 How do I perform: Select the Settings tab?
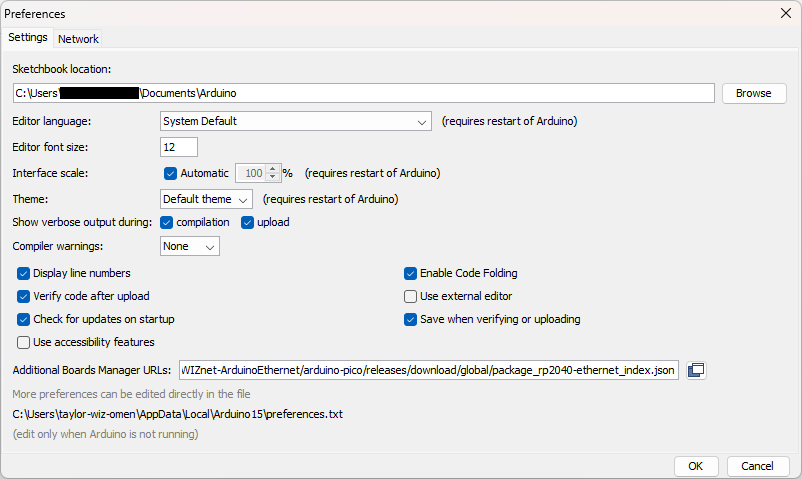coord(28,37)
